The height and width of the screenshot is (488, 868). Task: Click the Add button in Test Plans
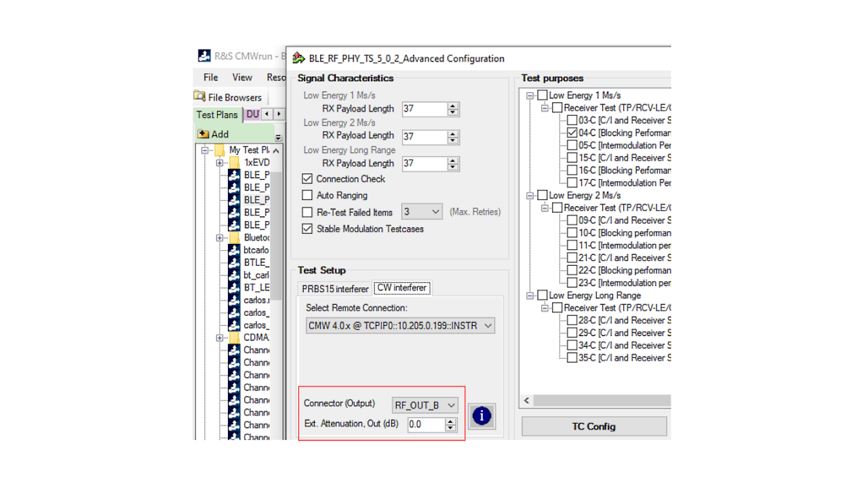pyautogui.click(x=214, y=134)
